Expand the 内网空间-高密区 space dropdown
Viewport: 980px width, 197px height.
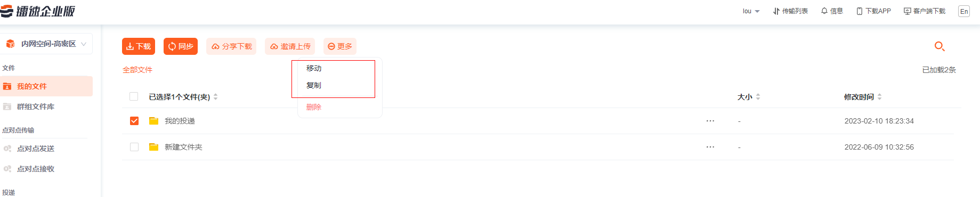pos(46,44)
